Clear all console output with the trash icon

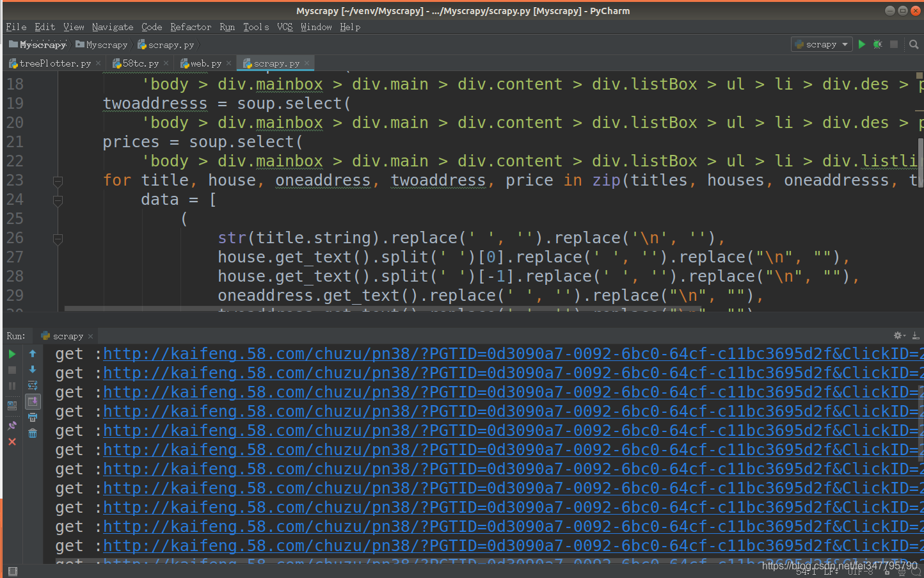[x=33, y=433]
